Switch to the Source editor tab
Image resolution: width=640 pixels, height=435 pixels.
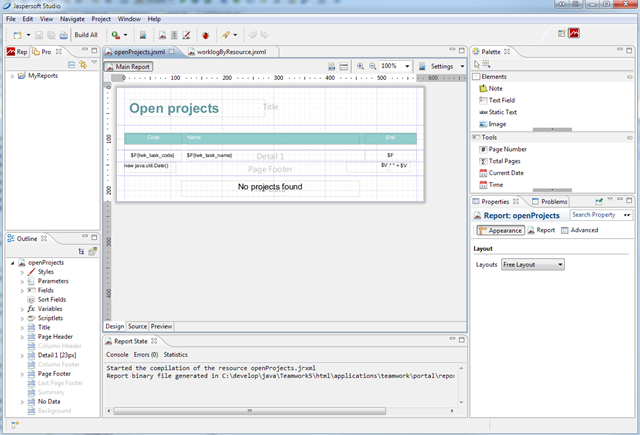(x=138, y=326)
